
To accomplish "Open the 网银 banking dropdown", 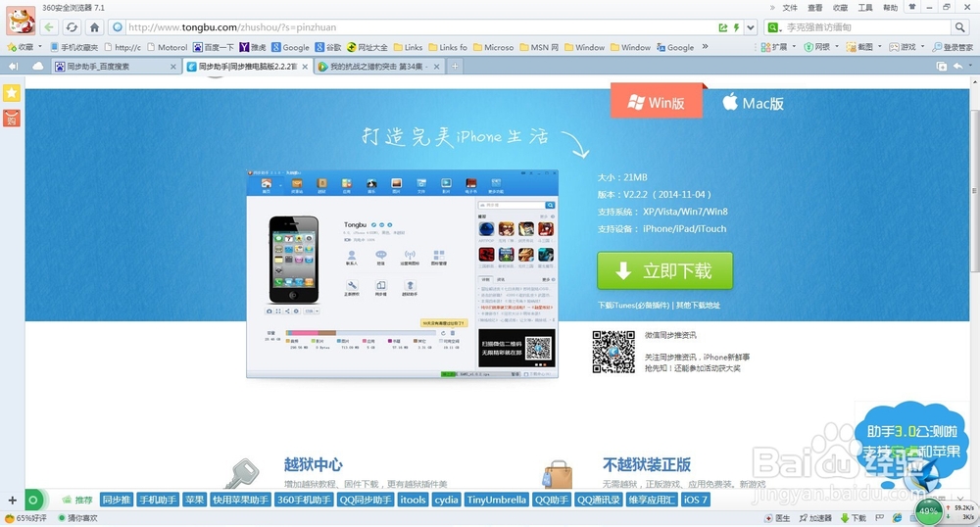I will 821,47.
